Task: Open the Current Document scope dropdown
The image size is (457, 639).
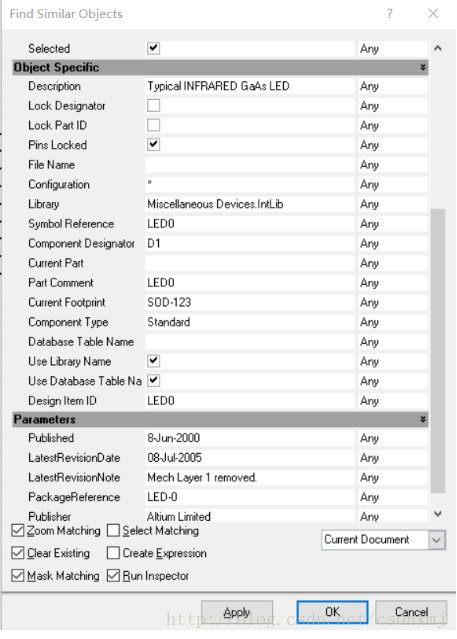Action: [x=437, y=540]
